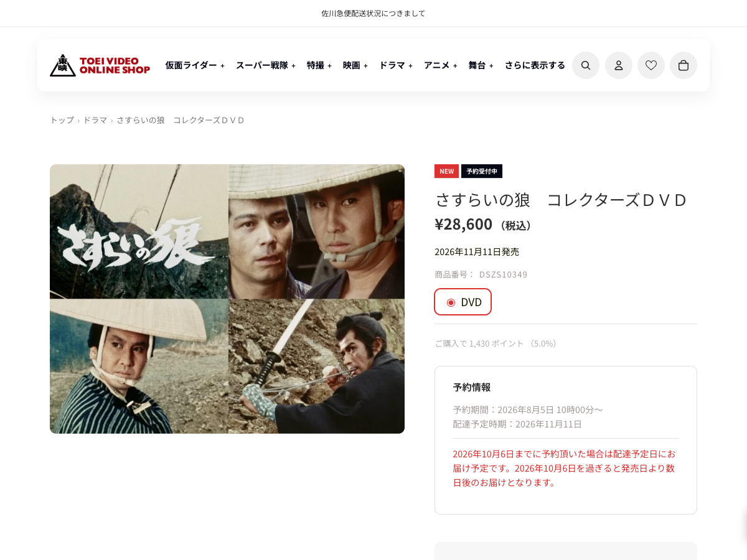
Task: Open the search icon in header
Action: pos(586,65)
